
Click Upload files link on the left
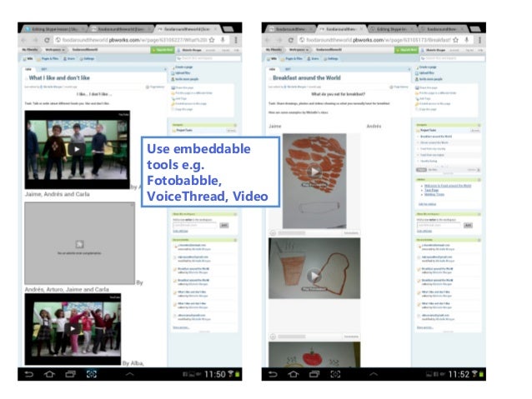(181, 72)
